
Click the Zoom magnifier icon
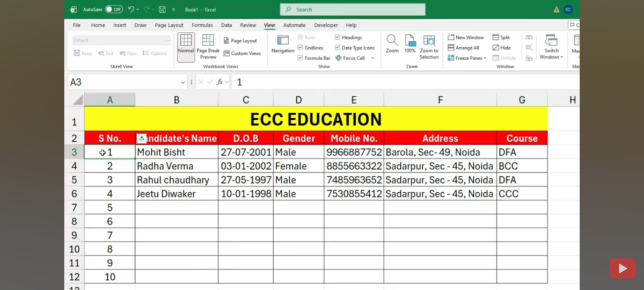(x=392, y=41)
